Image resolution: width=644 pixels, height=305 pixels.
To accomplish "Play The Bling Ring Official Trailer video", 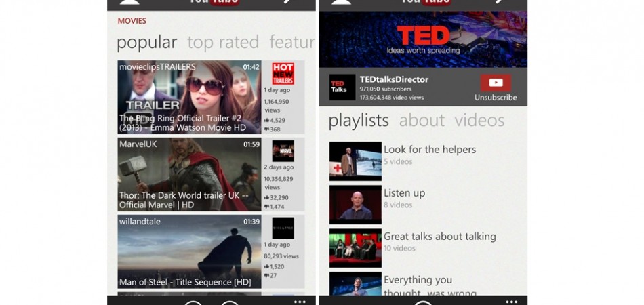I will coord(189,98).
